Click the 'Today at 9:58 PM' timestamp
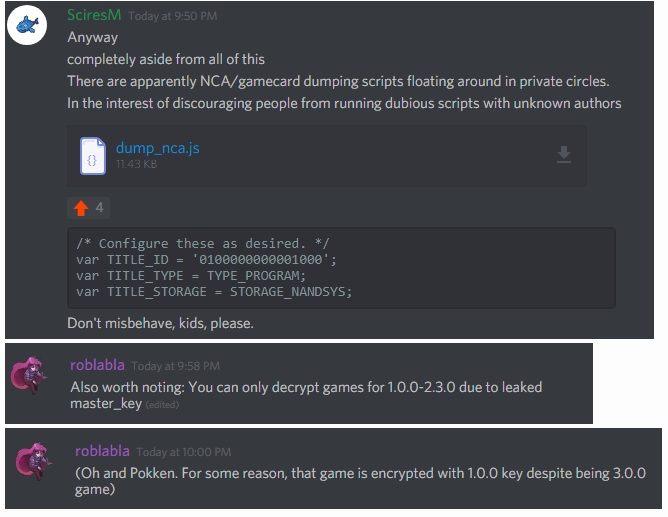The image size is (668, 517). [x=176, y=366]
